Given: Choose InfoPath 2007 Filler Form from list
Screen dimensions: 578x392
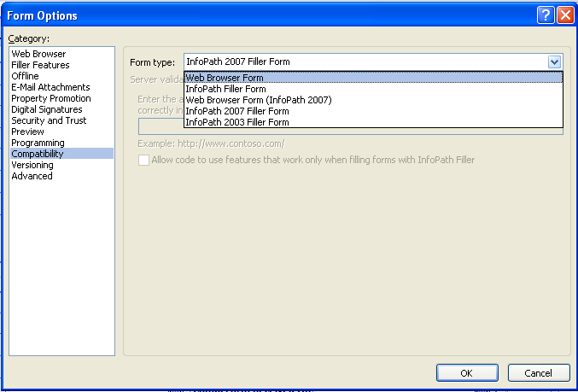Looking at the screenshot, I should pos(373,111).
